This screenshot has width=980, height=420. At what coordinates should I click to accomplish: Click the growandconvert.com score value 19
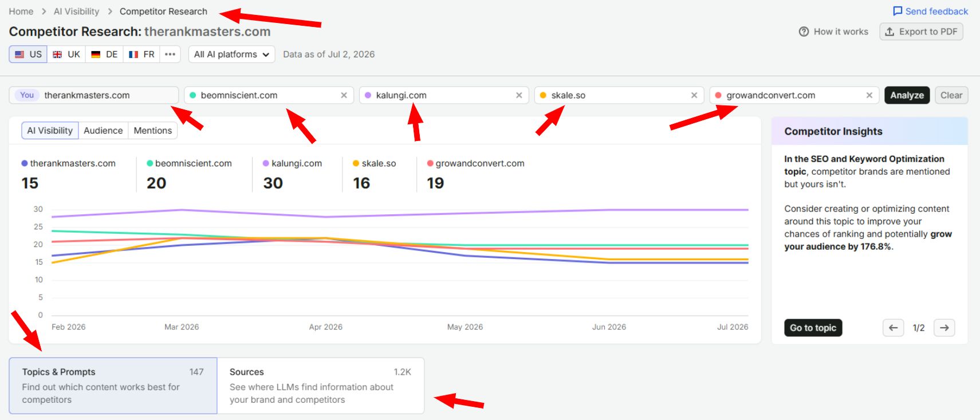(435, 183)
